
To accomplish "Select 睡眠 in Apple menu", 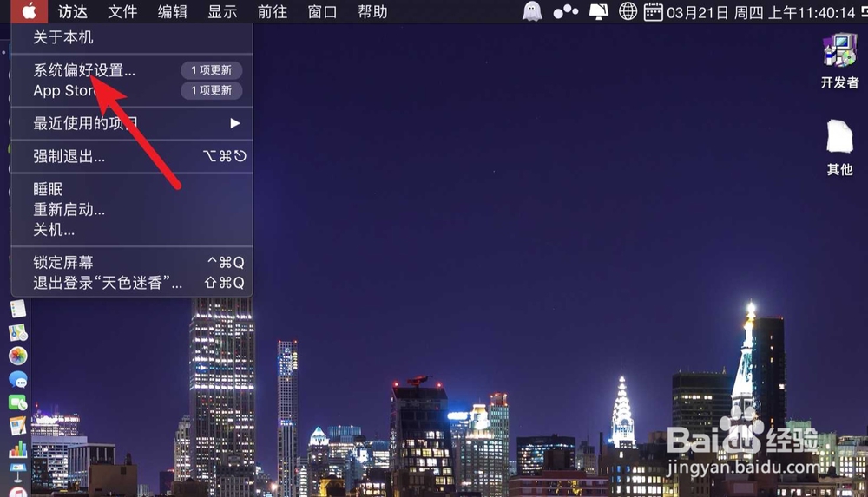I will point(132,189).
